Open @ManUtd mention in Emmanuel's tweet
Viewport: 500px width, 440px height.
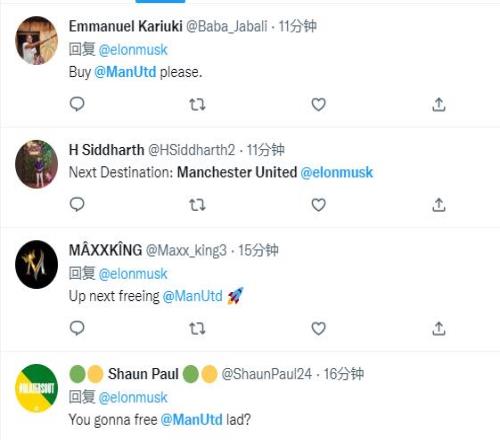(x=125, y=72)
